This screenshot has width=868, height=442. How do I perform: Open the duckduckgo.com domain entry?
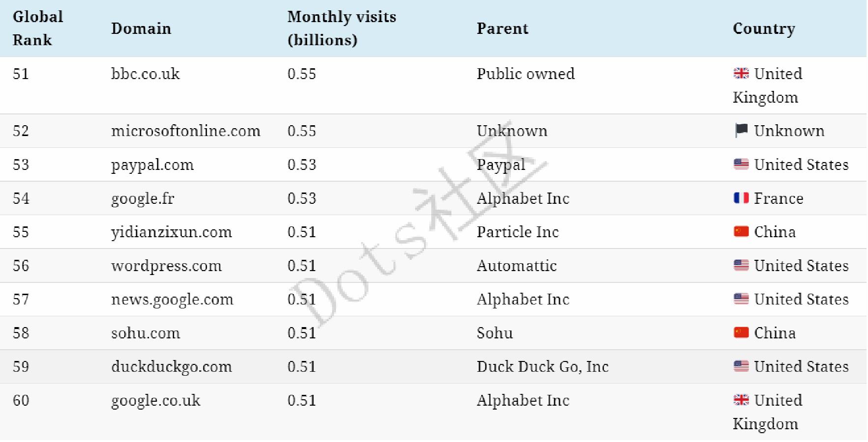click(x=171, y=367)
